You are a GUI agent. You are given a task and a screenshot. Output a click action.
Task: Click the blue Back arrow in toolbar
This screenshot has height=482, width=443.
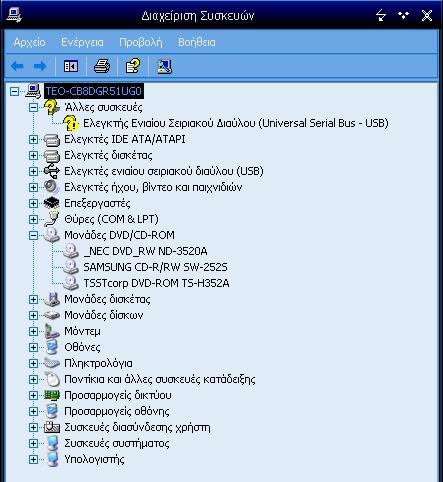(x=17, y=66)
